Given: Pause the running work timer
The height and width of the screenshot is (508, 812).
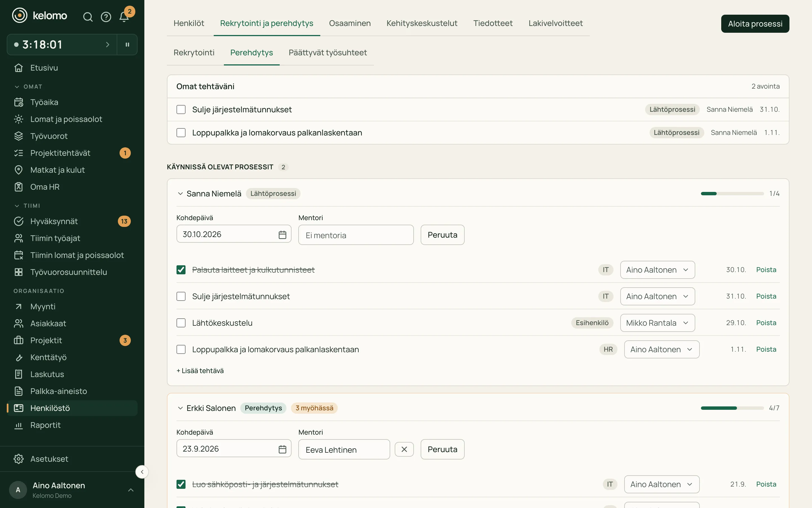Looking at the screenshot, I should click(x=127, y=44).
